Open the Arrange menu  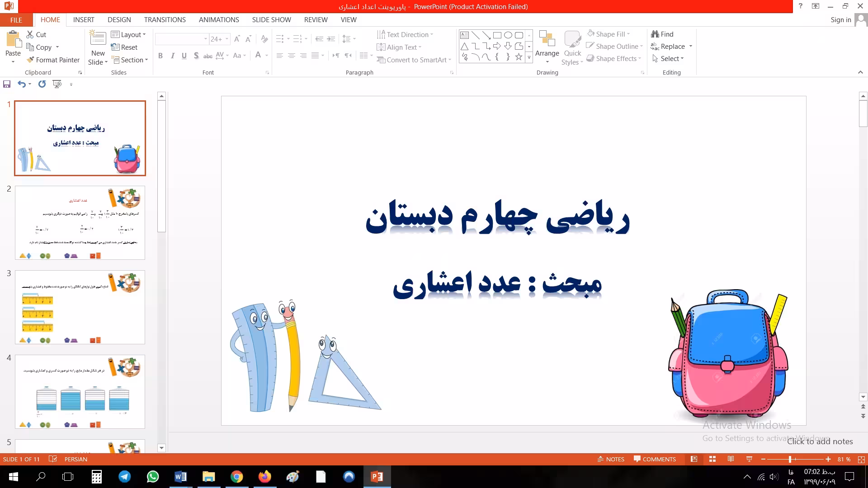(547, 47)
